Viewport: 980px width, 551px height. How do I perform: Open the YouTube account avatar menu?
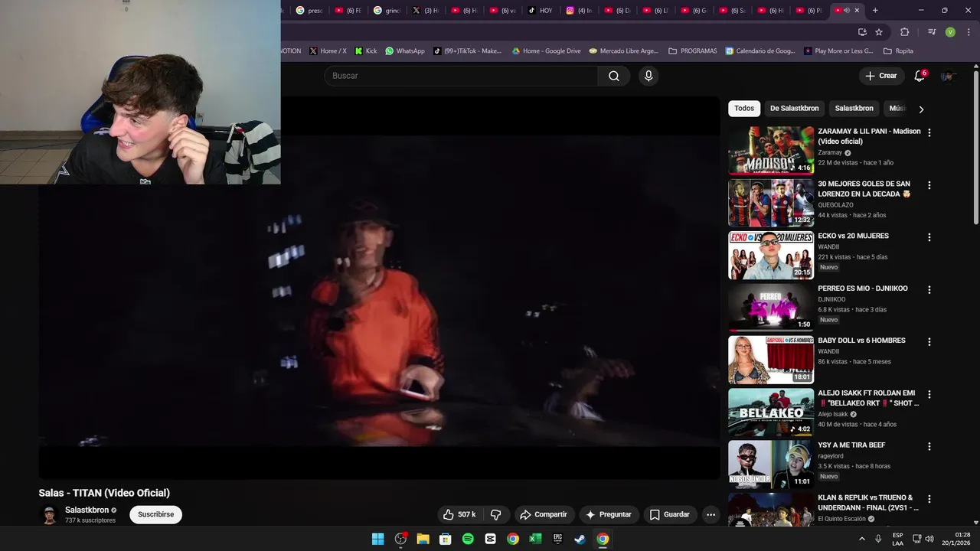(x=948, y=76)
